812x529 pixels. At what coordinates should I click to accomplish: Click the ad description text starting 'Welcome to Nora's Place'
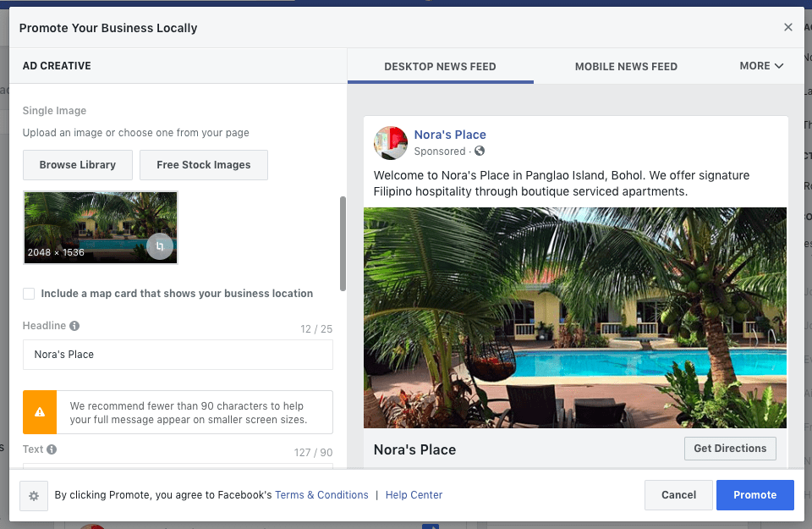point(562,184)
